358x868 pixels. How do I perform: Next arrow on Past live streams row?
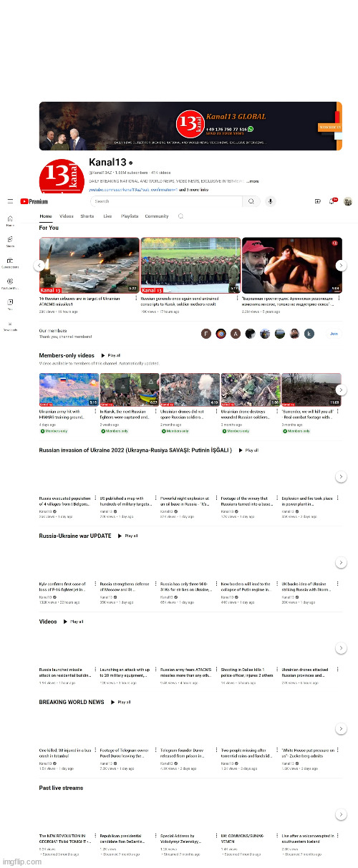[341, 814]
